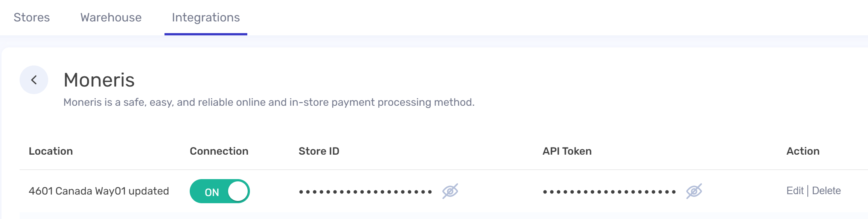Click the ON label inside the toggle
Image resolution: width=868 pixels, height=219 pixels.
click(212, 192)
